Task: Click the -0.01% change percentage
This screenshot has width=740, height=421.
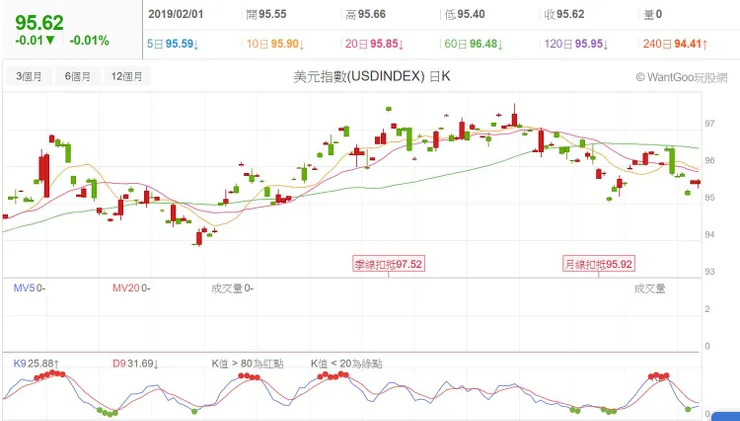Action: (89, 41)
